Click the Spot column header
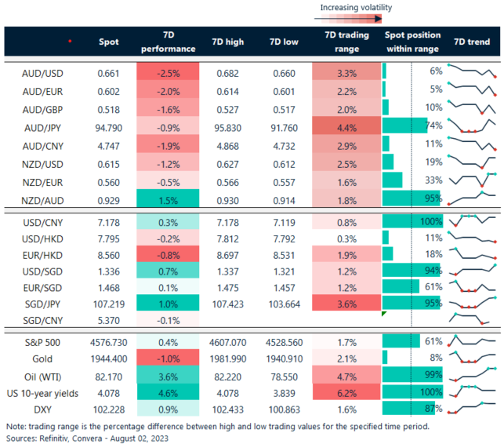Viewport: 504px width, 444px height. 109,42
